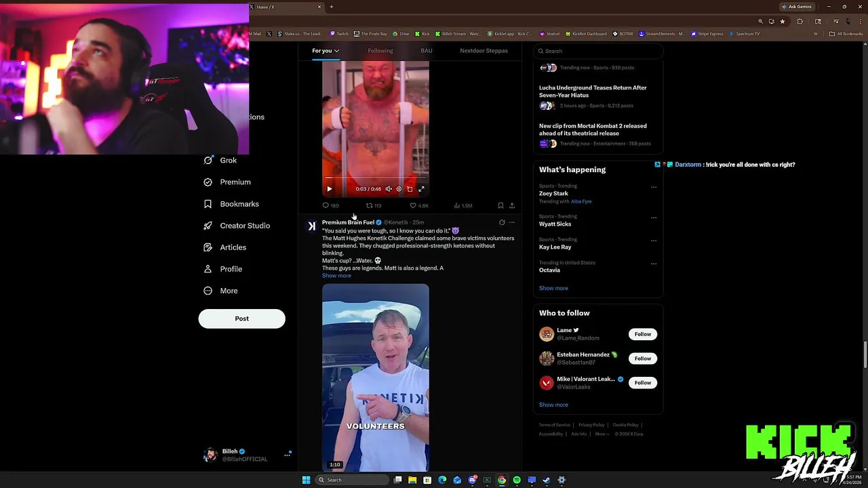This screenshot has height=488, width=868.
Task: Open Premium in the X sidebar
Action: pos(227,182)
